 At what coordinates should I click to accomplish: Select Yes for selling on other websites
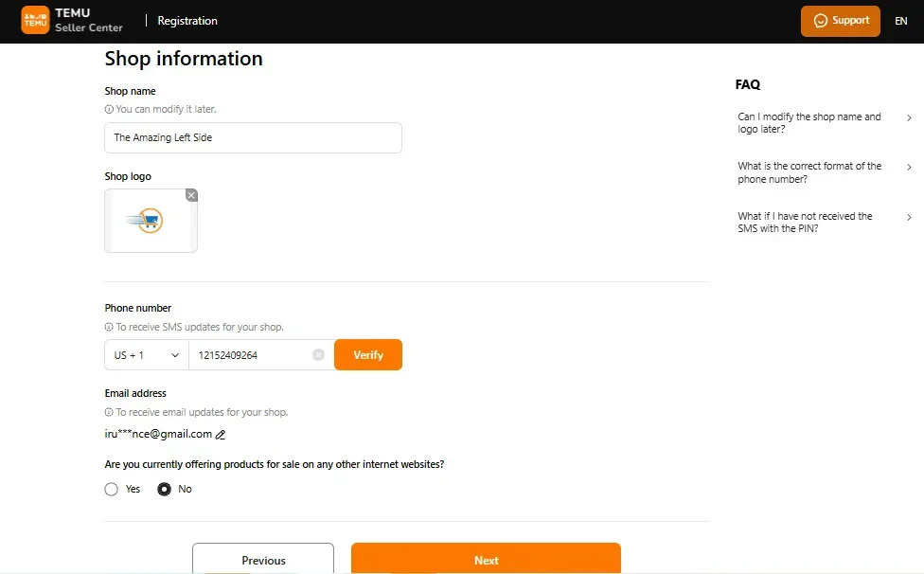click(110, 489)
